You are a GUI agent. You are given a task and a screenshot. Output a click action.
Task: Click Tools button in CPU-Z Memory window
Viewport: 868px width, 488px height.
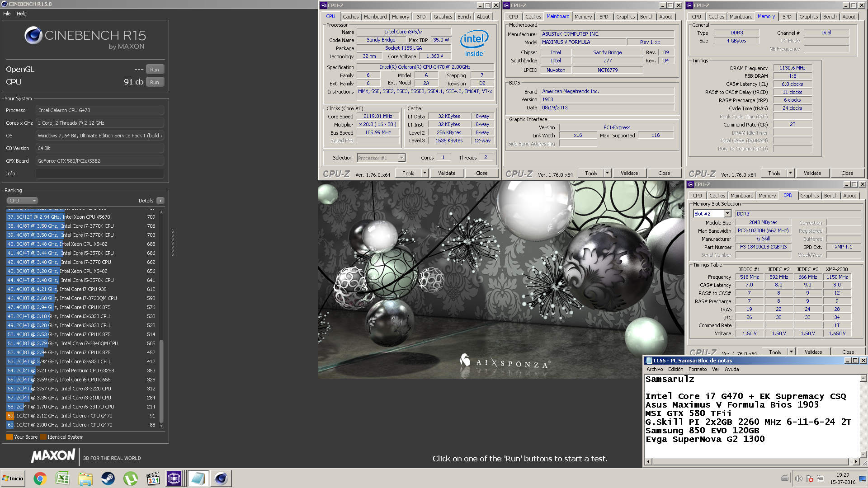(774, 173)
